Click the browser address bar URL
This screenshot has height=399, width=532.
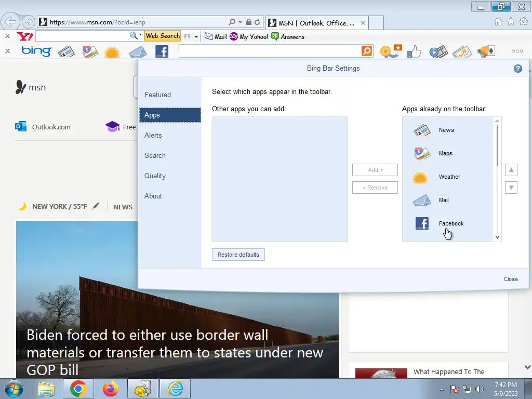pos(97,22)
